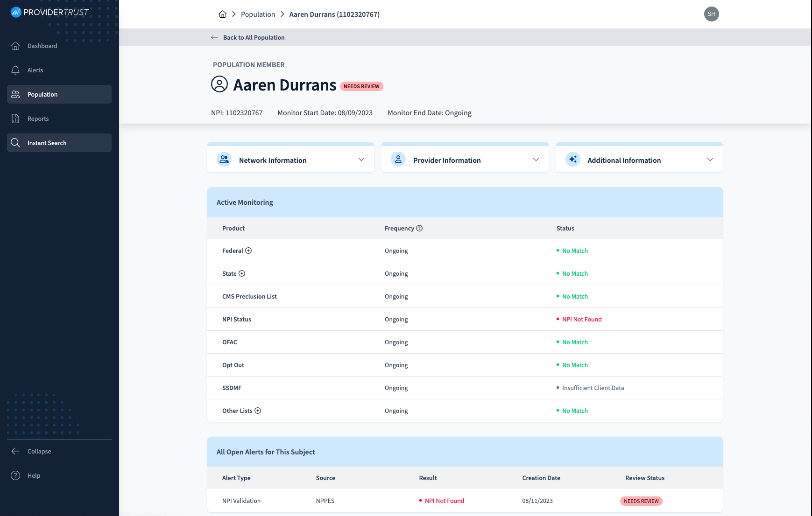Expand the Network Information panel
The width and height of the screenshot is (812, 516).
click(290, 160)
